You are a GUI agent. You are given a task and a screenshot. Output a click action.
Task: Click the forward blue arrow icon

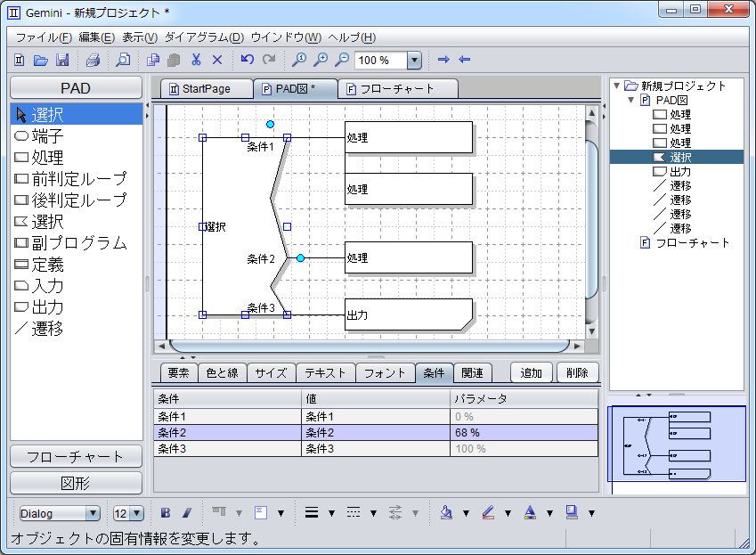point(443,60)
